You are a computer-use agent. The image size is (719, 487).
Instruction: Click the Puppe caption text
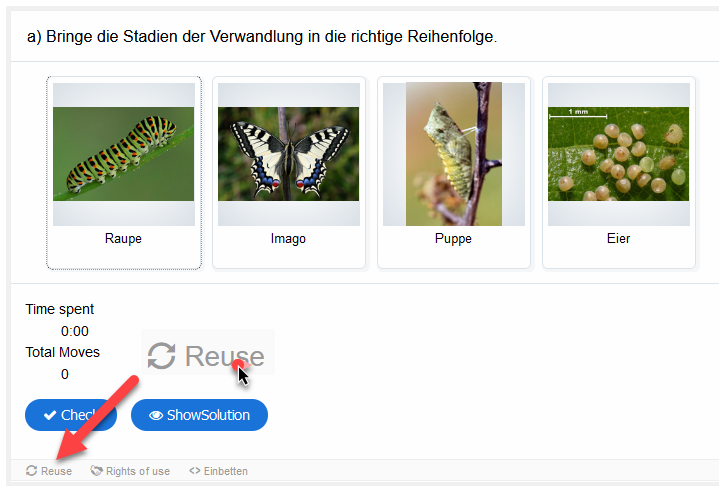(453, 239)
